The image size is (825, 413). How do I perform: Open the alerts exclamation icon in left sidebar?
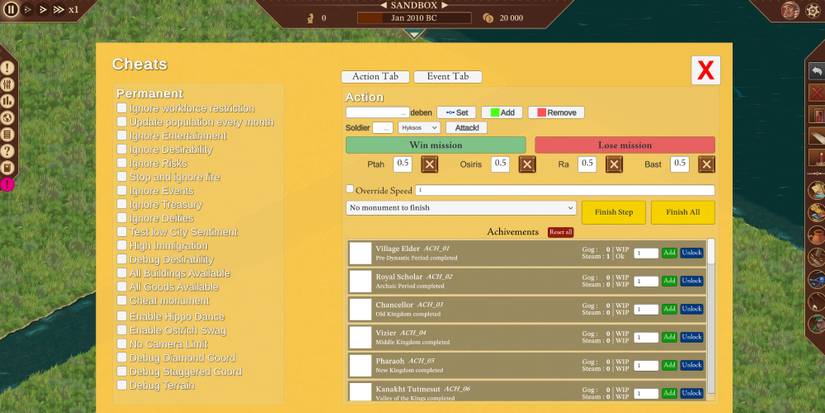pos(7,68)
